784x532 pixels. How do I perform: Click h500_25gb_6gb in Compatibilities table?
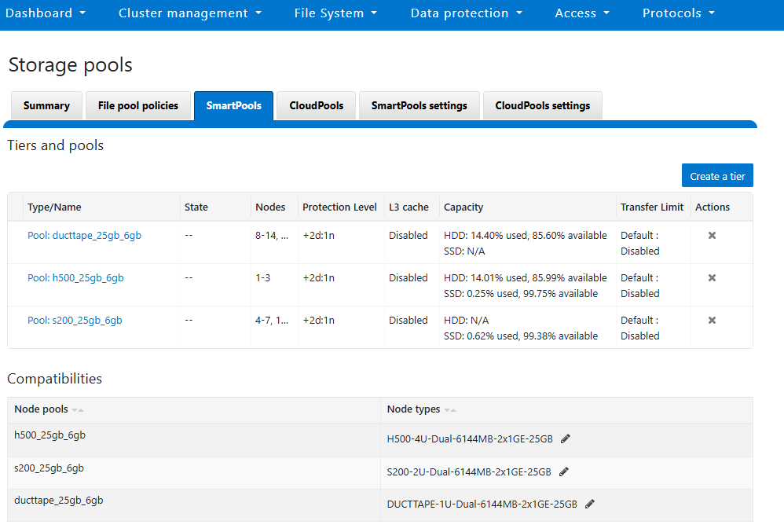[x=49, y=435]
